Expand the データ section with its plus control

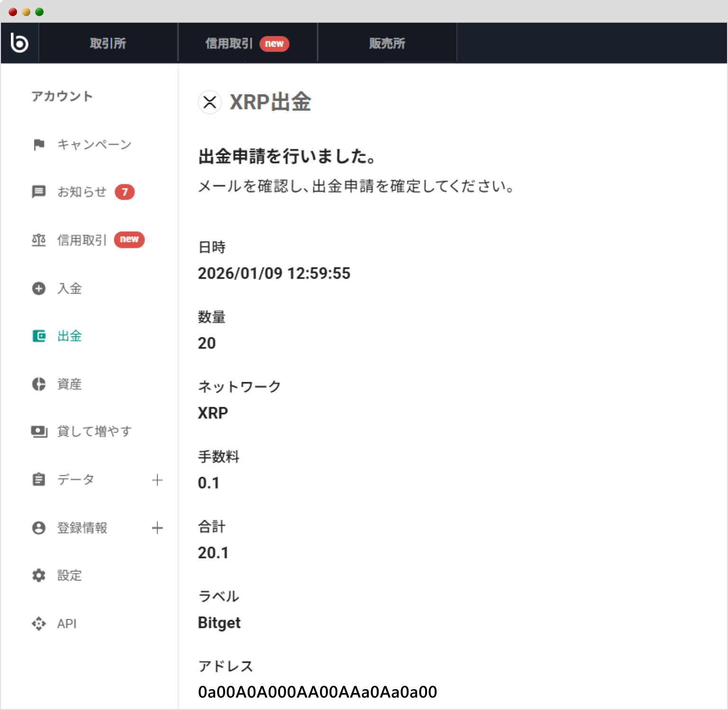point(158,480)
